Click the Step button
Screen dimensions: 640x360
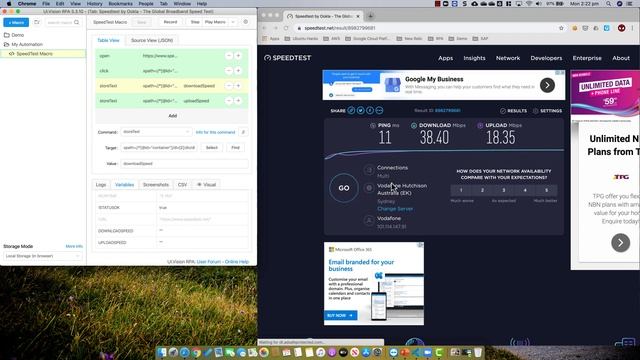[195, 22]
